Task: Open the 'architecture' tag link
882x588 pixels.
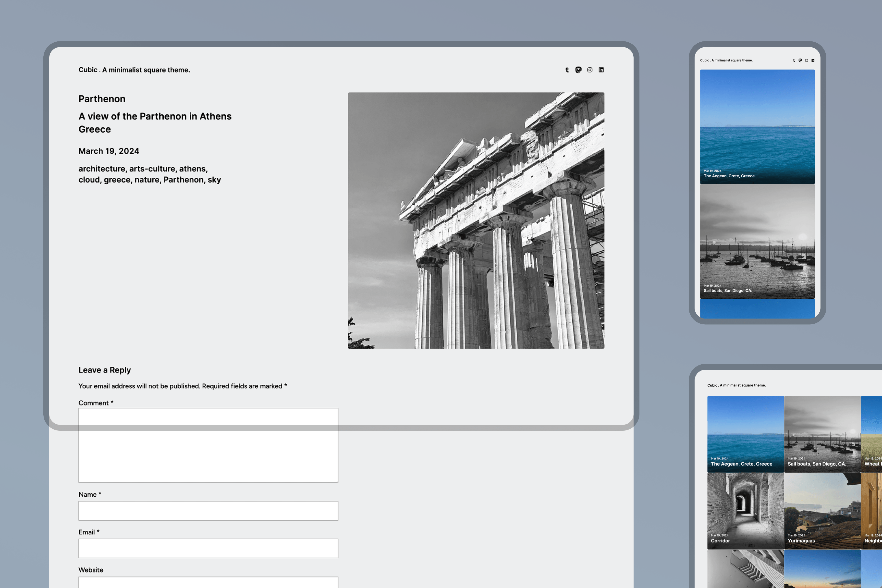Action: click(102, 169)
